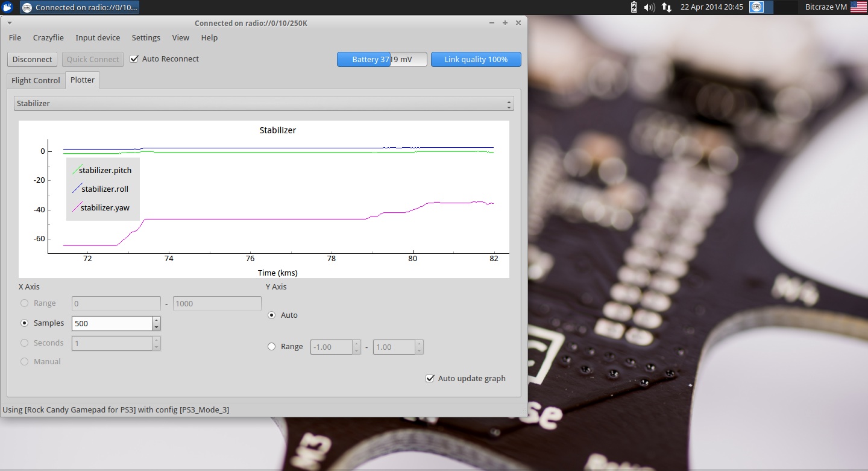The image size is (868, 471).
Task: Toggle the Auto Reconnect checkbox
Action: (134, 59)
